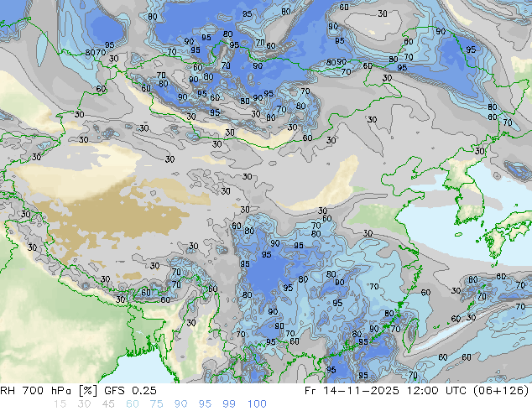Click the "(06+126)" forecast run label
The width and height of the screenshot is (532, 411).
tap(500, 391)
